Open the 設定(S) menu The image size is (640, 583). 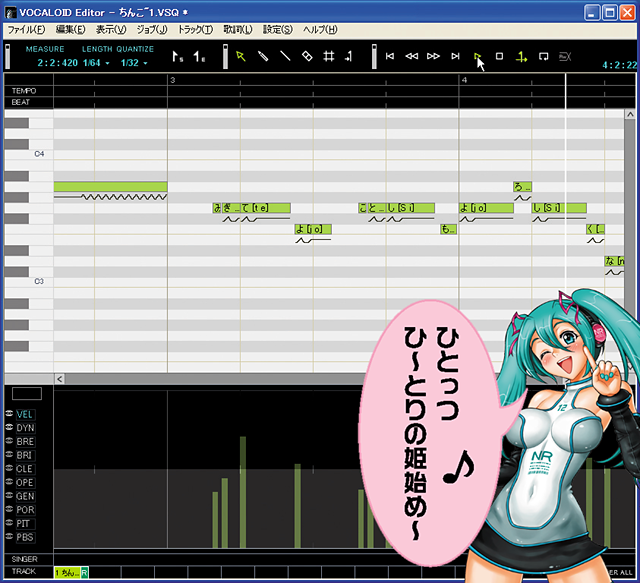pyautogui.click(x=278, y=30)
